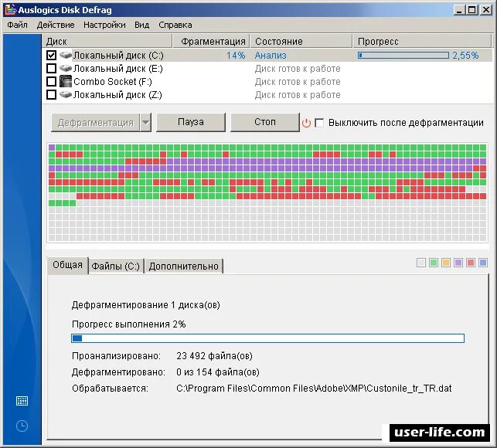Switch to the Общая tab
Image resolution: width=497 pixels, height=448 pixels.
pos(67,265)
